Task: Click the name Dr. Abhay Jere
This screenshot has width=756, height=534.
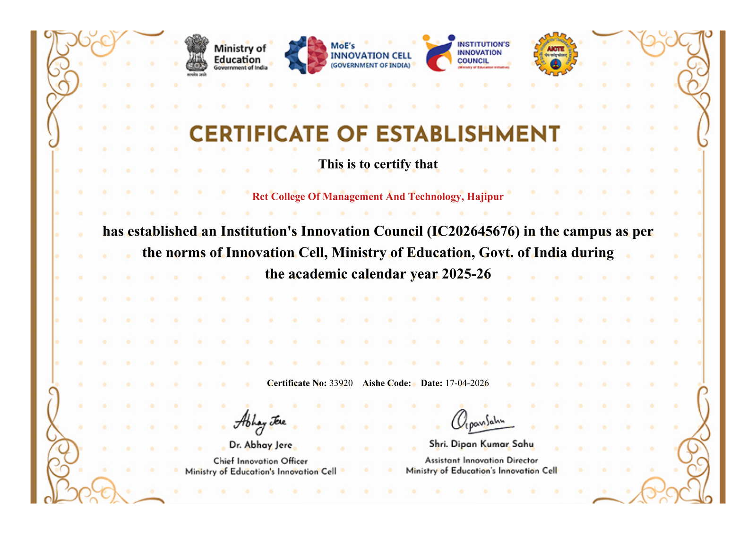Action: click(x=261, y=445)
